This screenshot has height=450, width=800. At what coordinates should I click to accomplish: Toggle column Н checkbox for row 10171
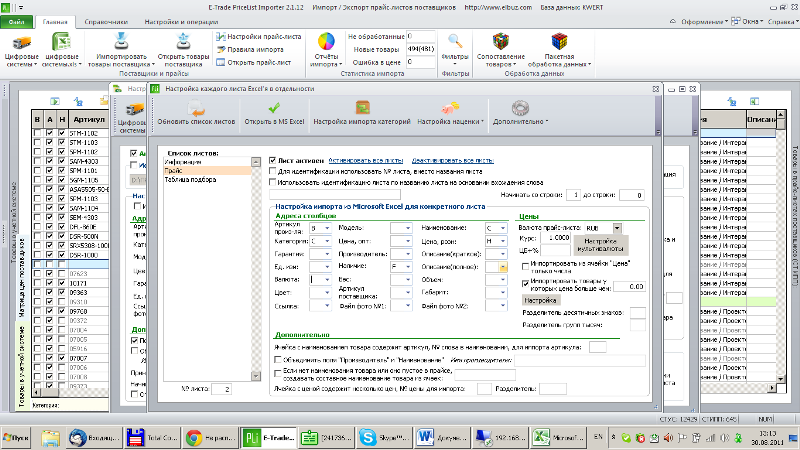click(62, 283)
